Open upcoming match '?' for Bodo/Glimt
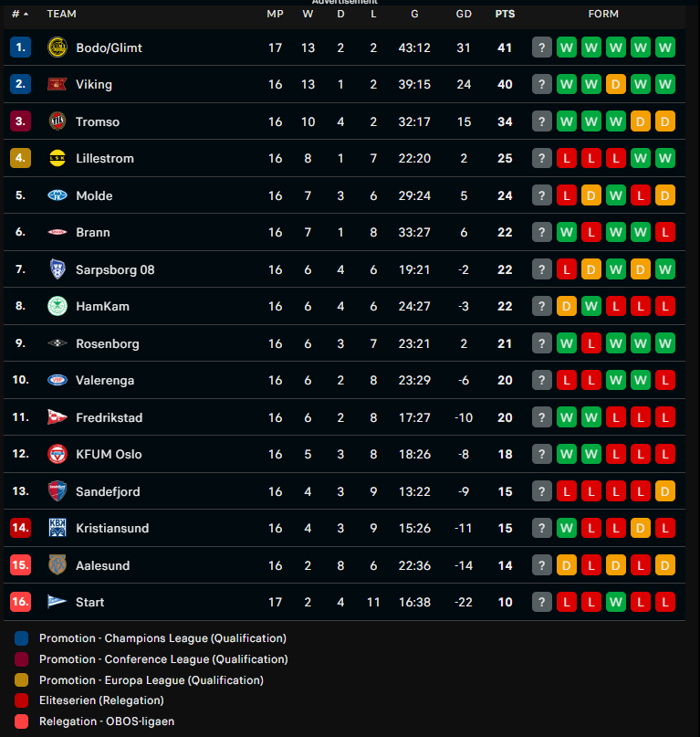This screenshot has height=737, width=700. pos(542,47)
